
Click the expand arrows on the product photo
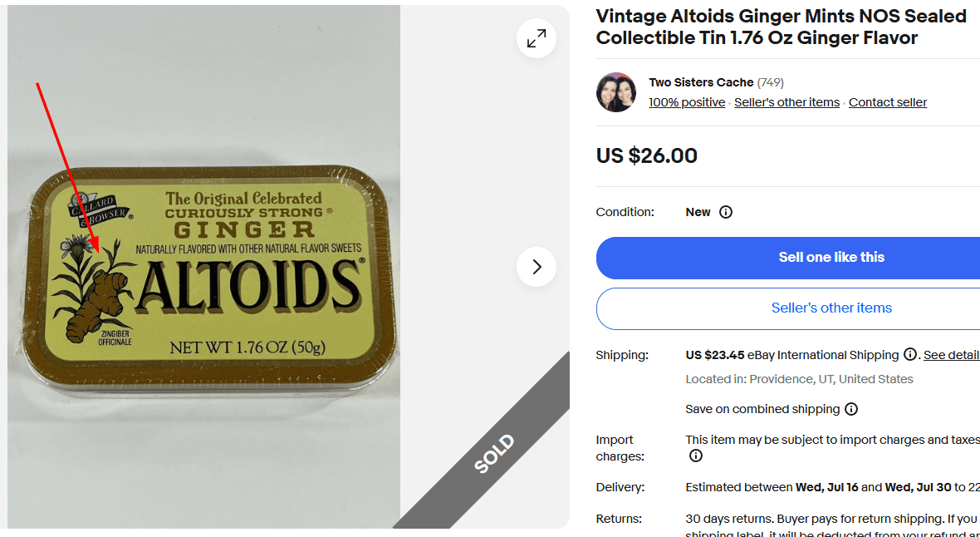pyautogui.click(x=536, y=37)
